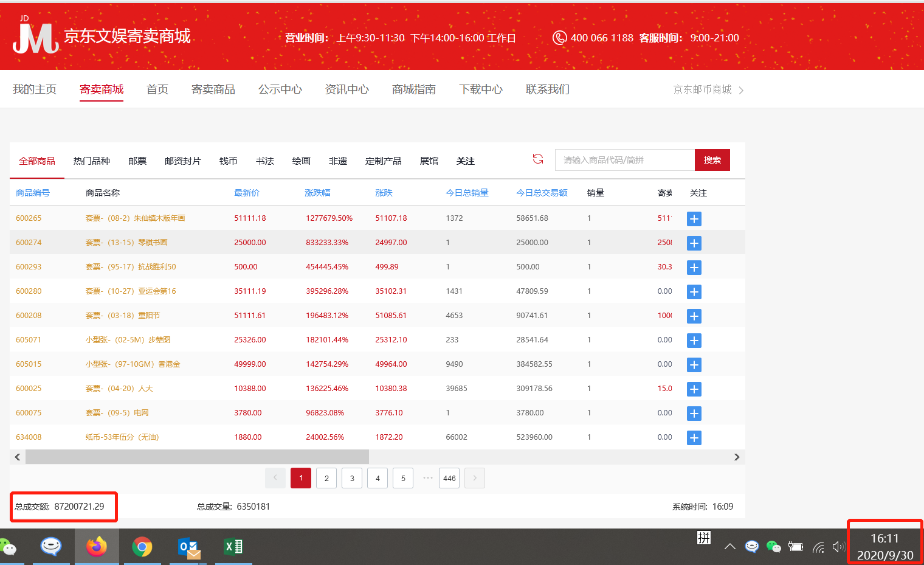Viewport: 924px width, 565px height.
Task: Open Excel from the taskbar
Action: point(233,547)
